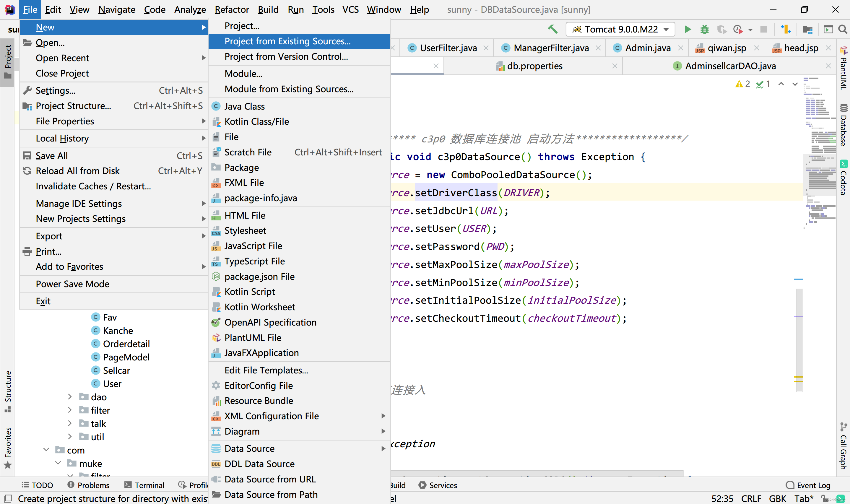Click Invalidate Caches / Restart...
Screen dimensions: 850x504
(114, 186)
